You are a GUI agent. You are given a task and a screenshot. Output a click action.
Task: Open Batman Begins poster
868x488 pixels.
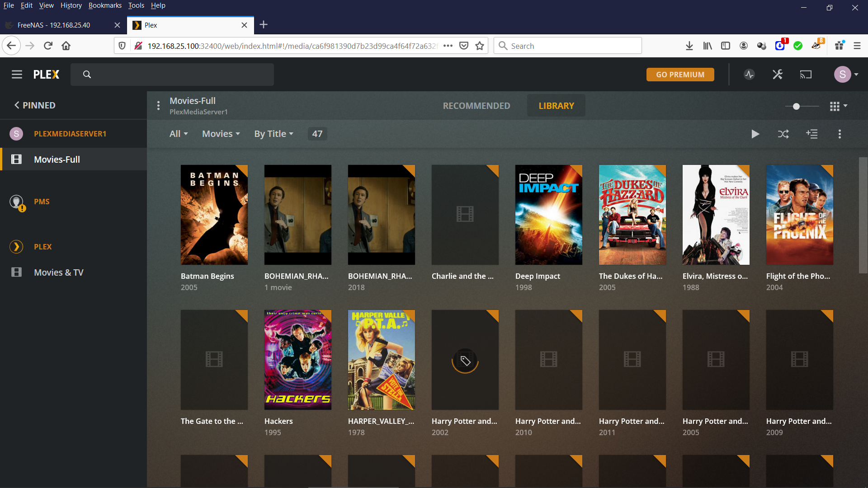coord(214,215)
